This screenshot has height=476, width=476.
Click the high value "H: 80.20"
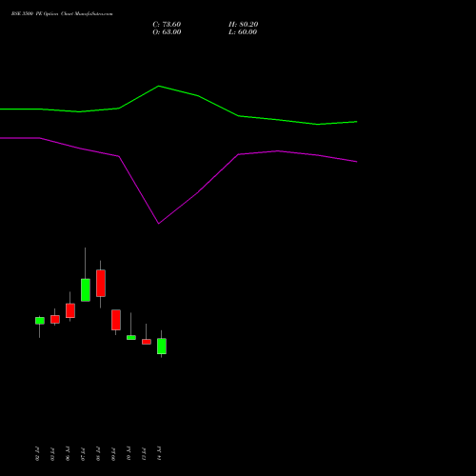coord(244,25)
